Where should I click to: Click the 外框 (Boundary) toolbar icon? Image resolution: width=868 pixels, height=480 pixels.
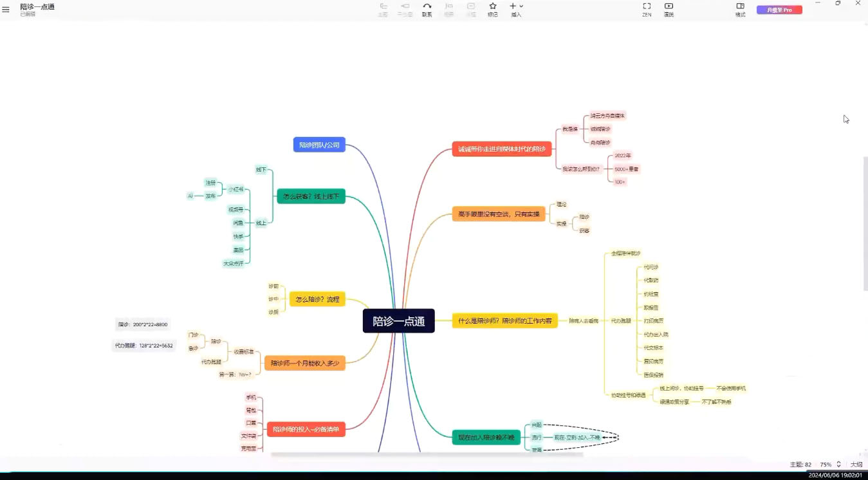(471, 9)
